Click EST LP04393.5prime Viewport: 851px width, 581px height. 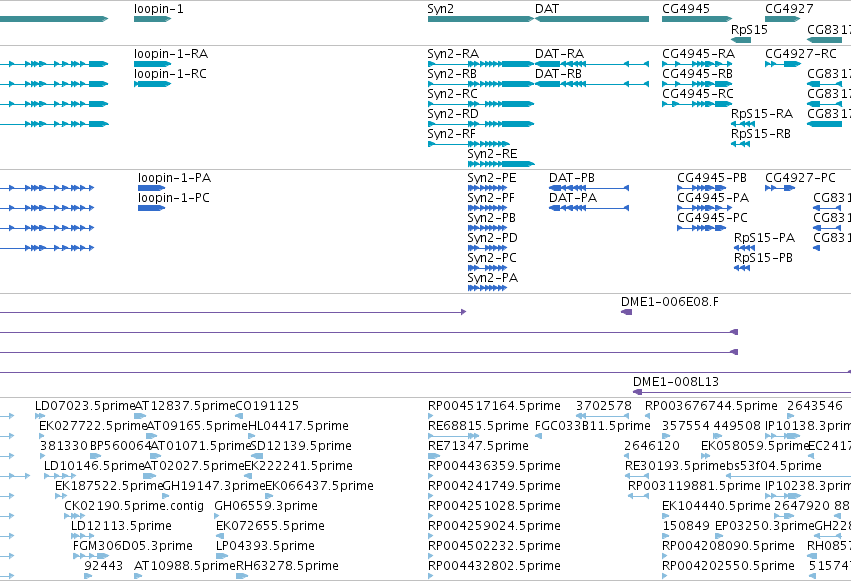(x=220, y=556)
